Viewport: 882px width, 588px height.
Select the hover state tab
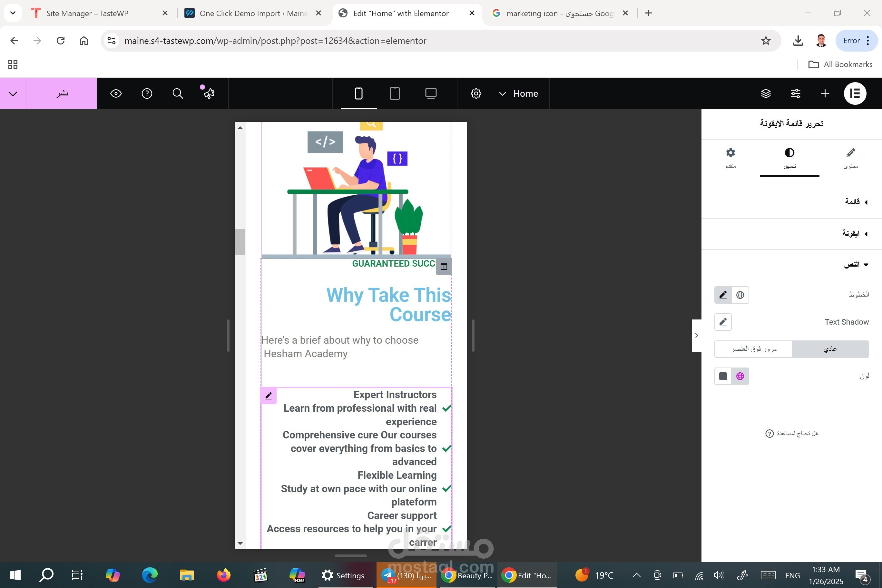[753, 349]
